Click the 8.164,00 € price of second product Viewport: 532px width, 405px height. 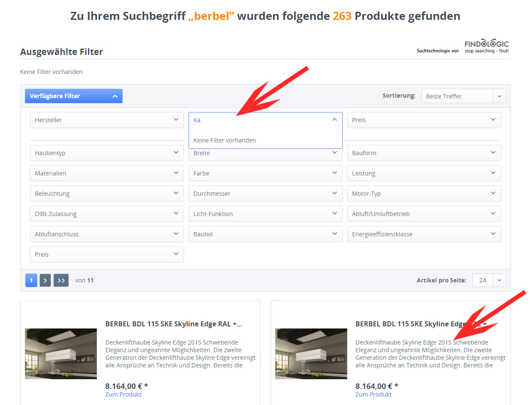pyautogui.click(x=377, y=386)
